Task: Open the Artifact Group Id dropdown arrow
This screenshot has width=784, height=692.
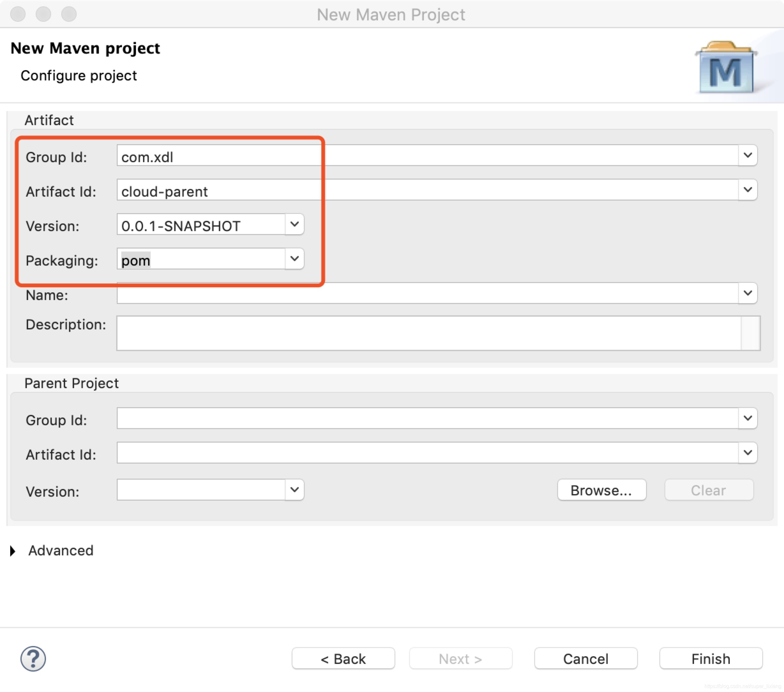Action: point(747,155)
